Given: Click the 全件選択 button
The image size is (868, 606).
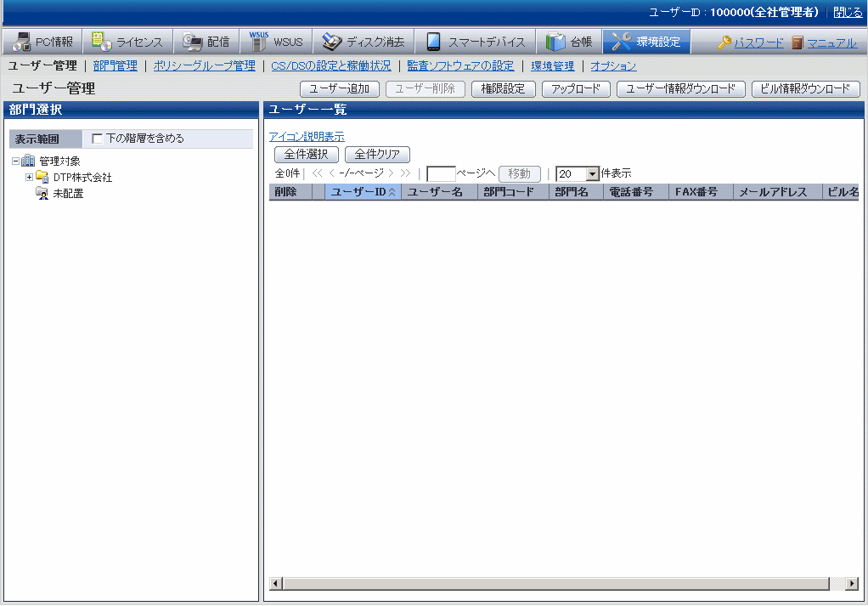Looking at the screenshot, I should (x=306, y=154).
